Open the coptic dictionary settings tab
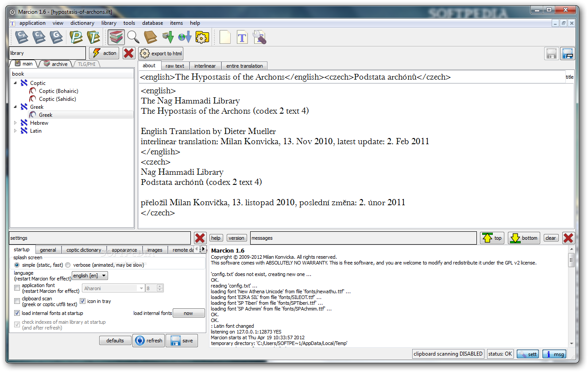588x372 pixels. (84, 250)
